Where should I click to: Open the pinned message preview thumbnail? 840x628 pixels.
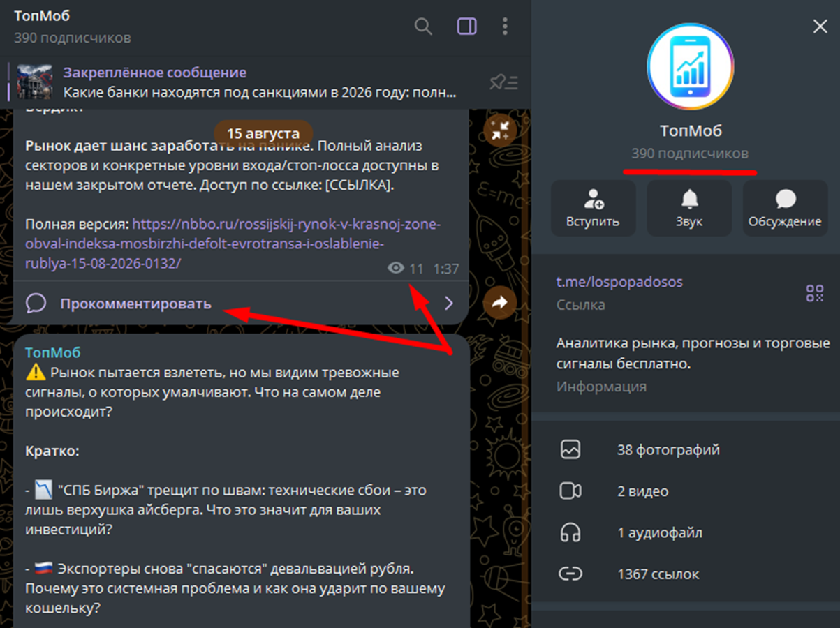35,82
